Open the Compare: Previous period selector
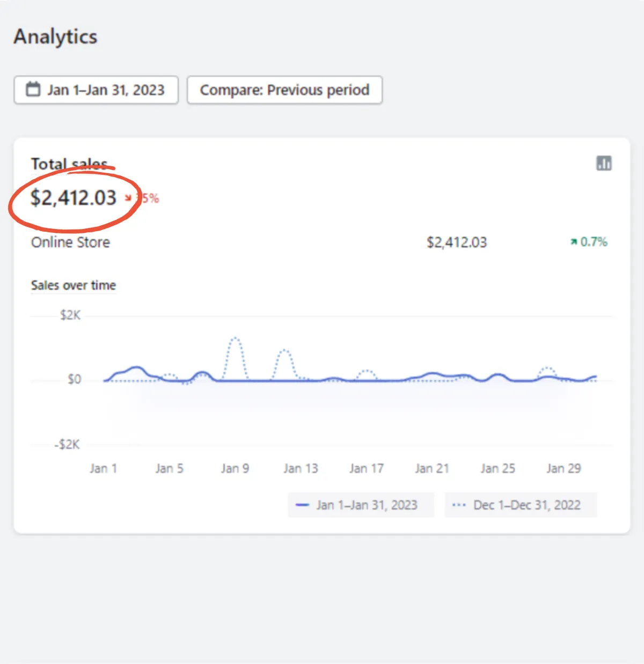The height and width of the screenshot is (664, 644). (284, 90)
